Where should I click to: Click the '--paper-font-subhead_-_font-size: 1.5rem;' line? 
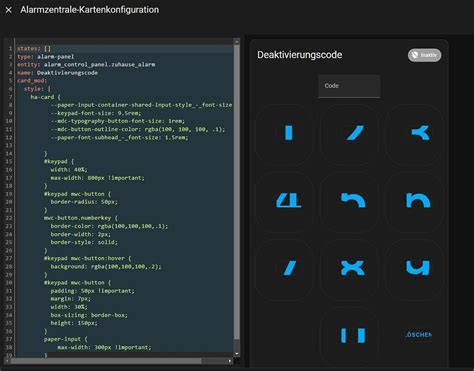coord(119,137)
